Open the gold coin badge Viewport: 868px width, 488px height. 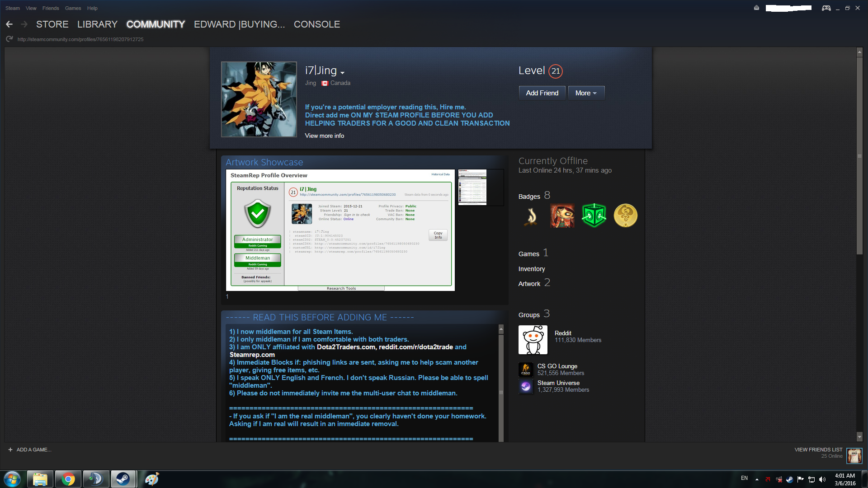pyautogui.click(x=625, y=216)
